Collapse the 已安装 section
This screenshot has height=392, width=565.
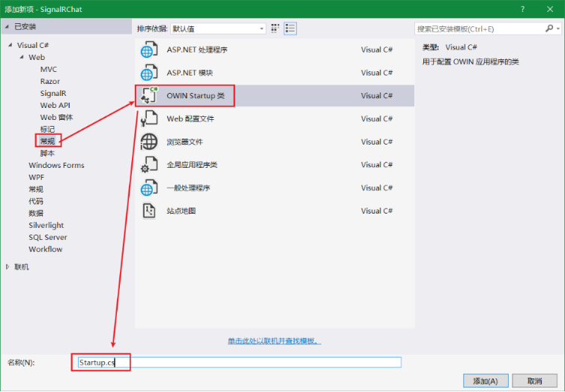(7, 26)
